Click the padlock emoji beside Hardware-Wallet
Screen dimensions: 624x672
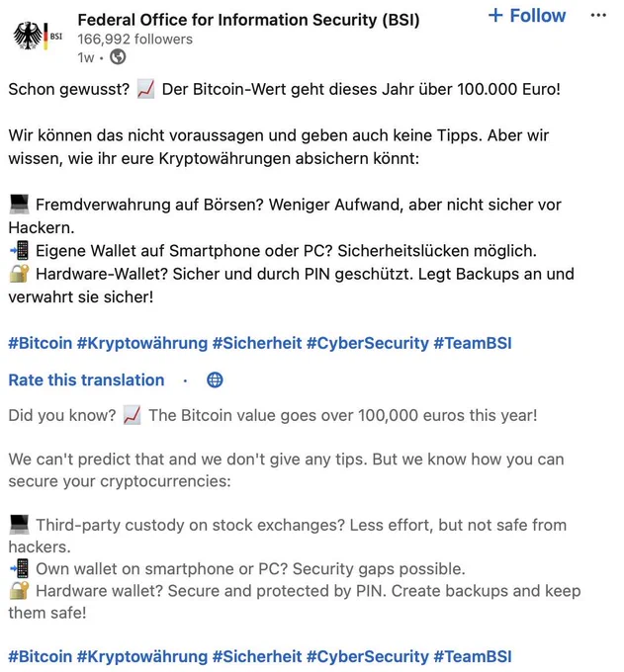pyautogui.click(x=20, y=274)
